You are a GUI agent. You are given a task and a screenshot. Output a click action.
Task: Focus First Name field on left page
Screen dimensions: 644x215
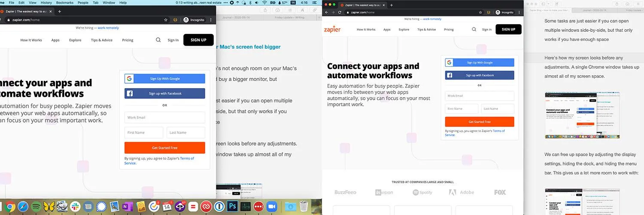point(144,132)
